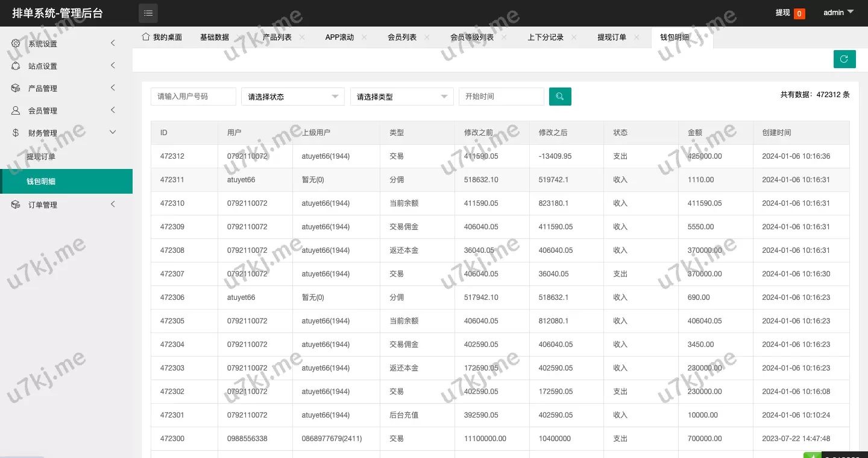Viewport: 868px width, 458px height.
Task: Open 提现订单 in the sidebar
Action: coord(41,157)
